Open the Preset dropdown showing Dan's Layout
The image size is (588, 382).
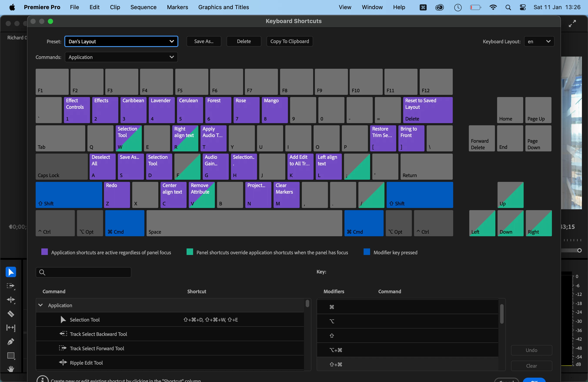(121, 42)
